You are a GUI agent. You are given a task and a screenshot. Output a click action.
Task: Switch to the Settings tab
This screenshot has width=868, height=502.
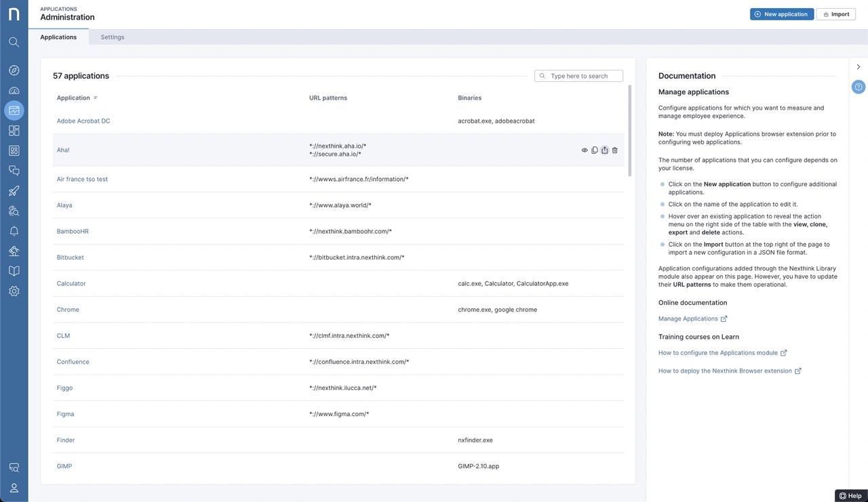113,37
